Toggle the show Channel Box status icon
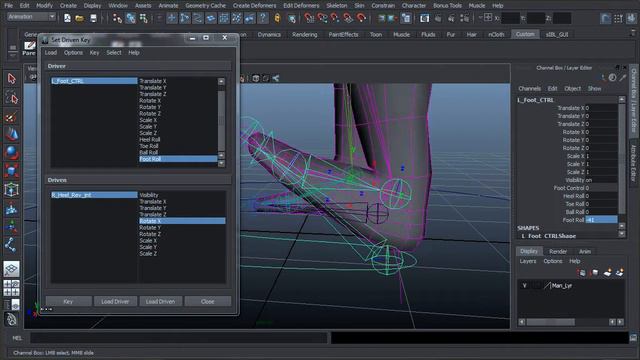The height and width of the screenshot is (360, 640). coord(632,18)
